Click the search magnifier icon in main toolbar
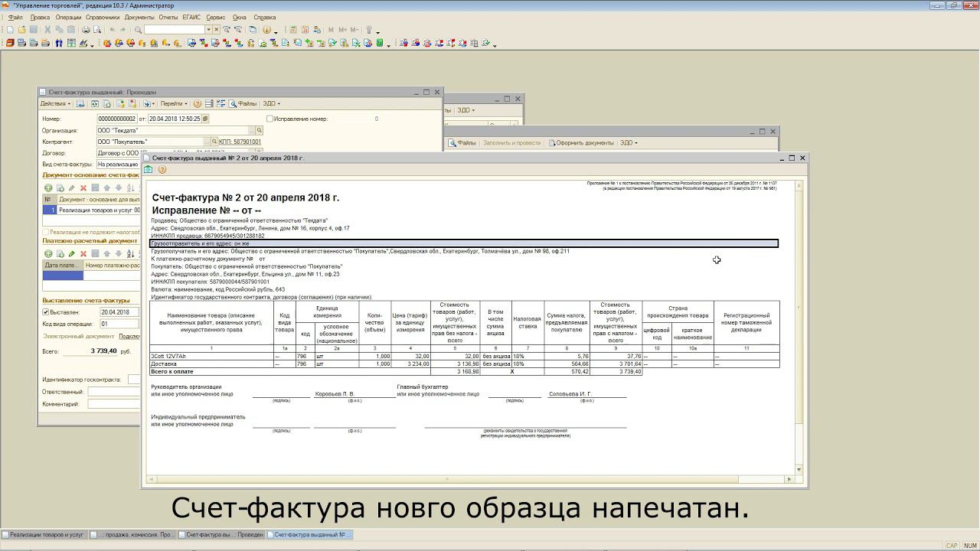The height and width of the screenshot is (551, 980). [139, 30]
